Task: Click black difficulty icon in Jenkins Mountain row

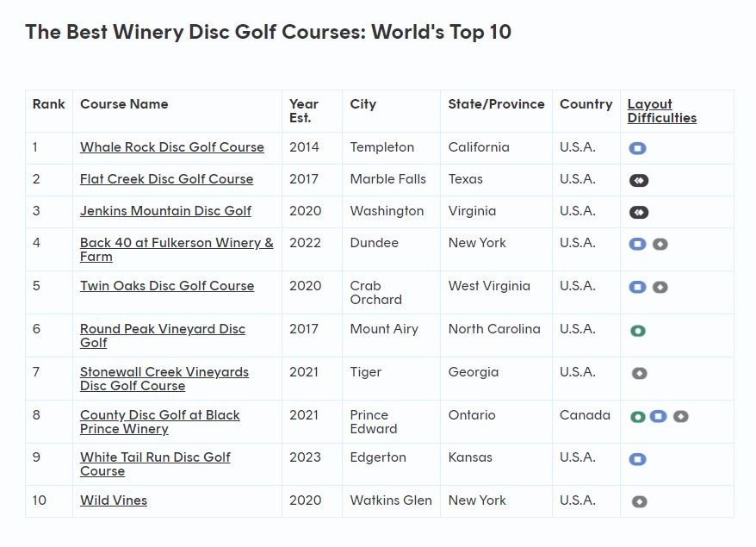Action: pyautogui.click(x=638, y=212)
